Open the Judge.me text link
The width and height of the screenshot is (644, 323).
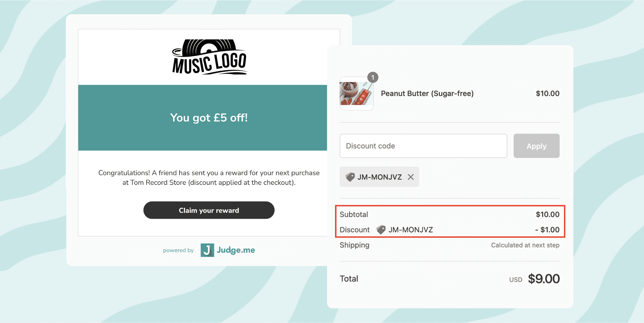[236, 250]
